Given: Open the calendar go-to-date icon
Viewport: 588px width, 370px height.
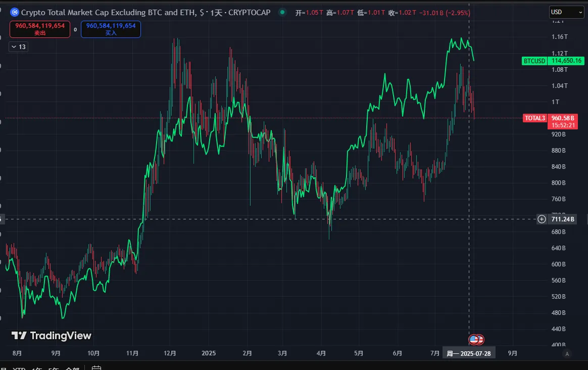Looking at the screenshot, I should click(97, 368).
